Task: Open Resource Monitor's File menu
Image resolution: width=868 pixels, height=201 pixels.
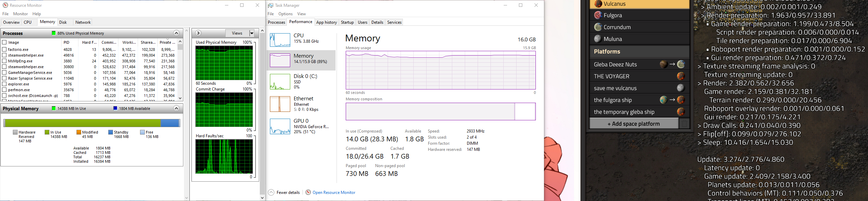Action: click(5, 14)
